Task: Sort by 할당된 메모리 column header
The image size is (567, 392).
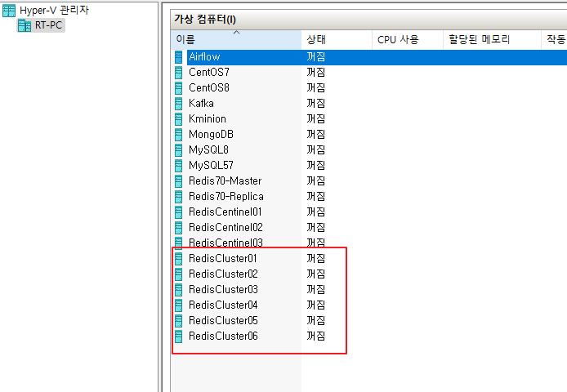Action: [x=492, y=39]
